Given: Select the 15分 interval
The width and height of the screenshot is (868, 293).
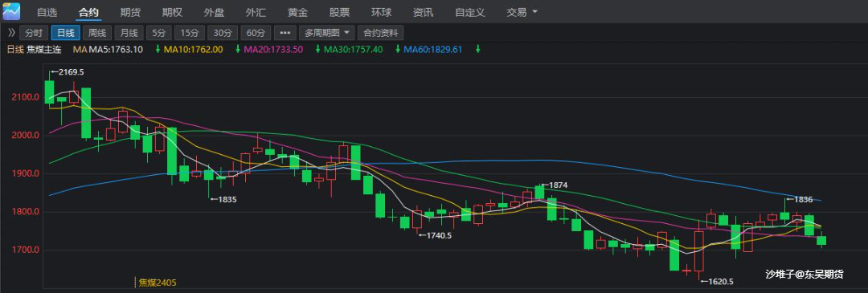Looking at the screenshot, I should click(x=190, y=33).
